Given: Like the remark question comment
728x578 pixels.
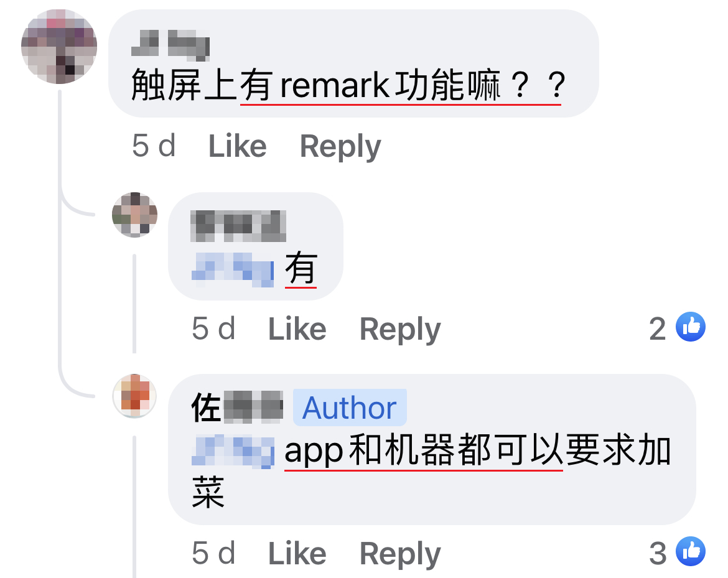Looking at the screenshot, I should pyautogui.click(x=237, y=146).
